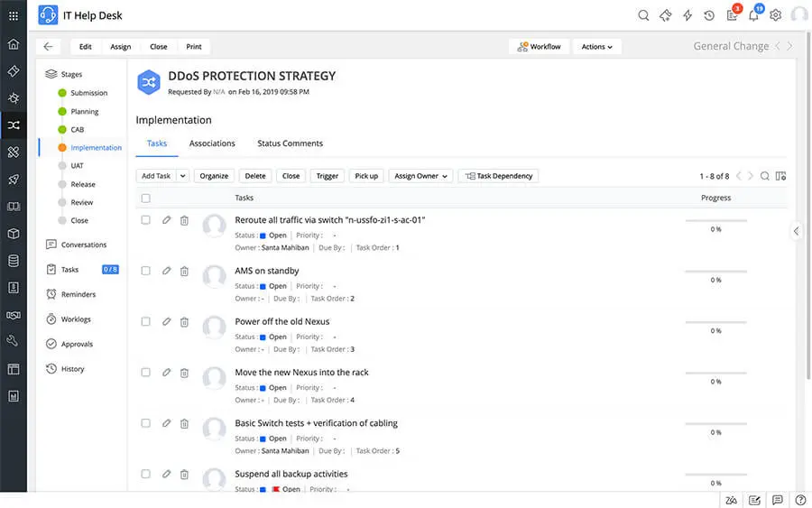
Task: Open Reports chart icon in sidebar
Action: (14, 396)
